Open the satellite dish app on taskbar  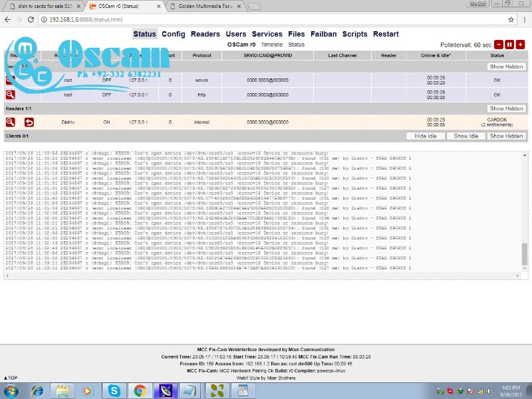pos(165,391)
